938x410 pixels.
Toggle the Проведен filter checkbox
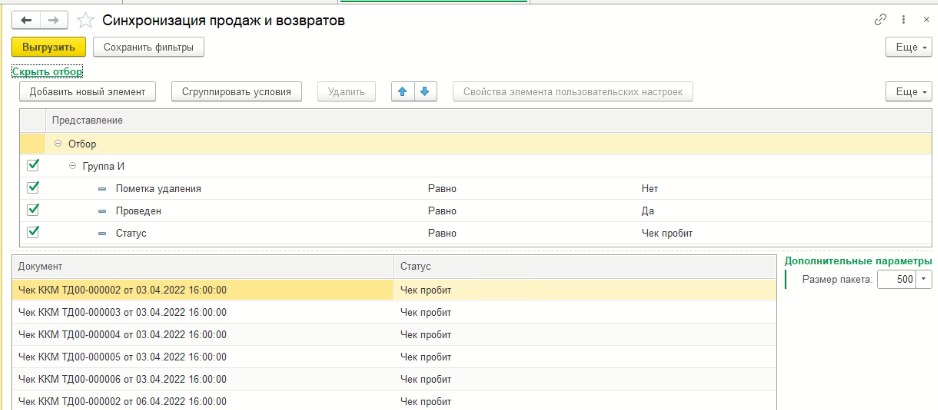(33, 210)
